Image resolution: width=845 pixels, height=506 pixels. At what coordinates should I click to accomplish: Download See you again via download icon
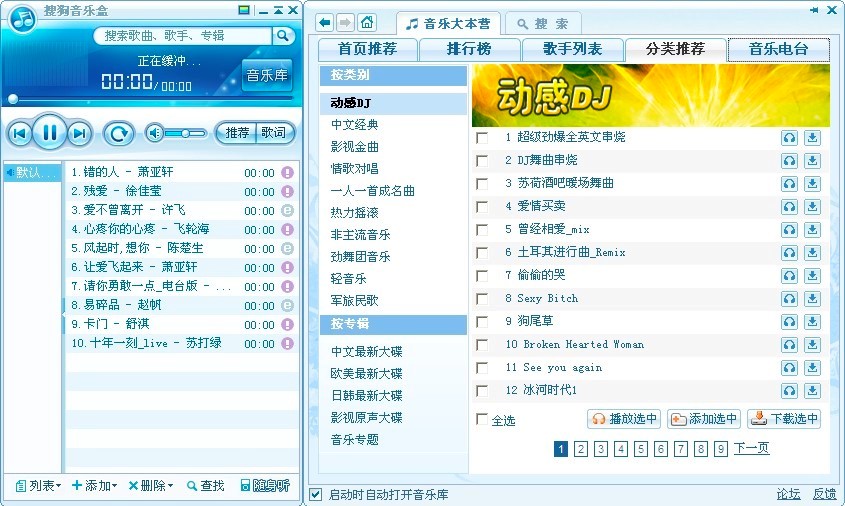pos(812,368)
